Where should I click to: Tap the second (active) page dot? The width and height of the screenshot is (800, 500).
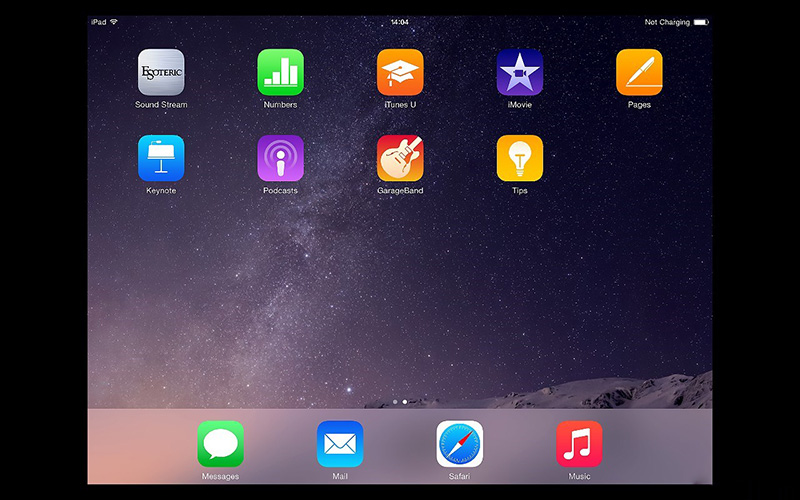coord(405,402)
